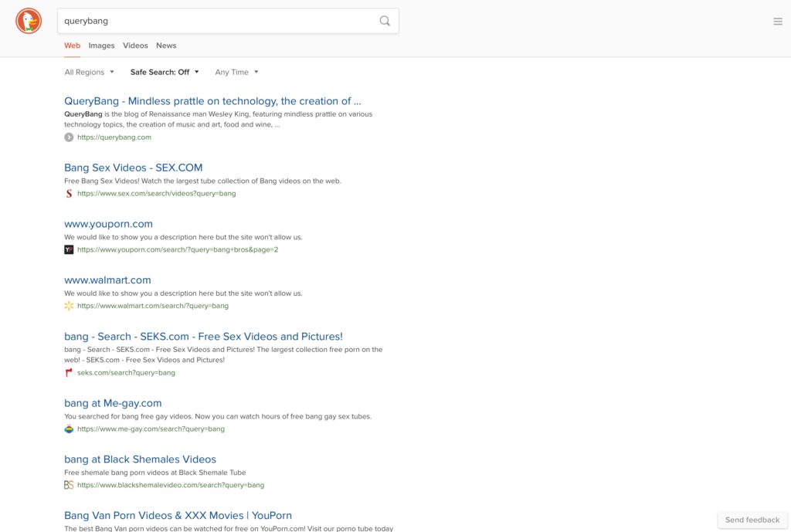Open the Safe Search: Off dropdown
This screenshot has height=532, width=791.
tap(165, 72)
